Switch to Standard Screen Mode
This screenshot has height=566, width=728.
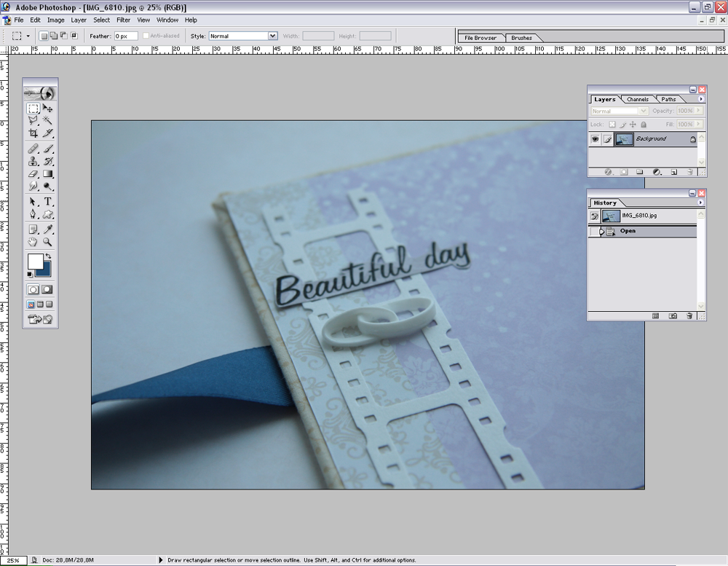click(31, 304)
